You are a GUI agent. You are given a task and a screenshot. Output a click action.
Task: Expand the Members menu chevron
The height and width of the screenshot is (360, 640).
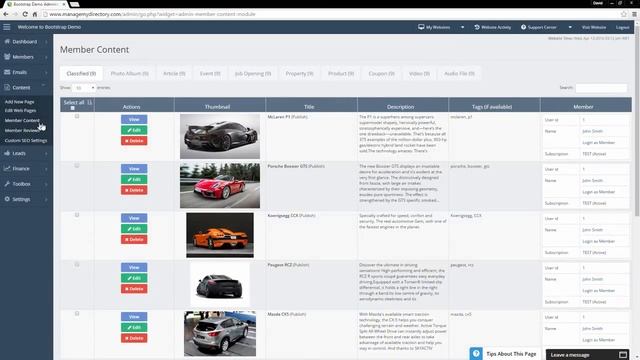click(46, 57)
